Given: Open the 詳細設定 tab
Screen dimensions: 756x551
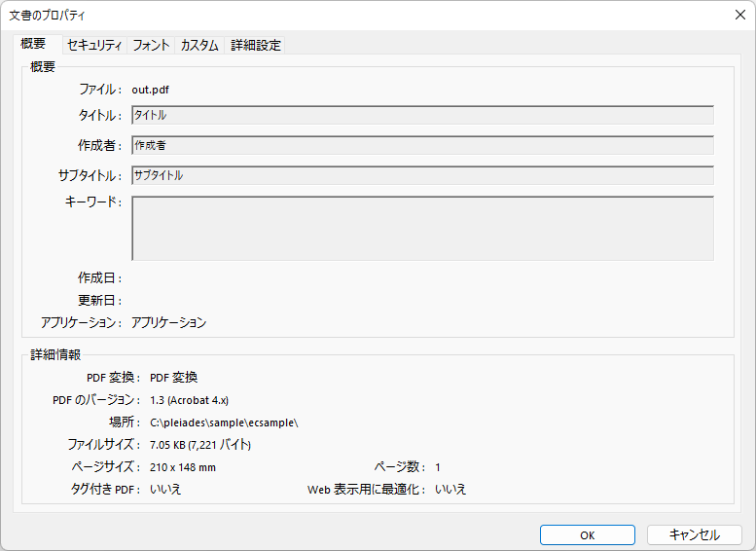Looking at the screenshot, I should tap(255, 45).
